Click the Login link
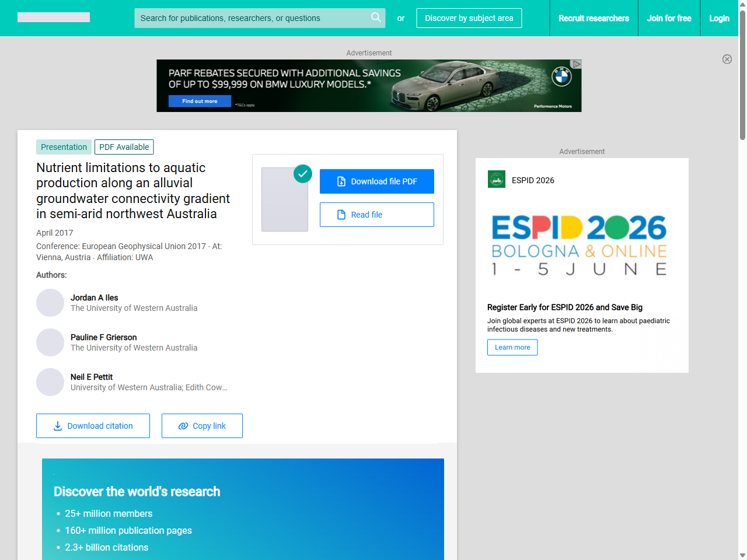The height and width of the screenshot is (560, 747). [719, 18]
